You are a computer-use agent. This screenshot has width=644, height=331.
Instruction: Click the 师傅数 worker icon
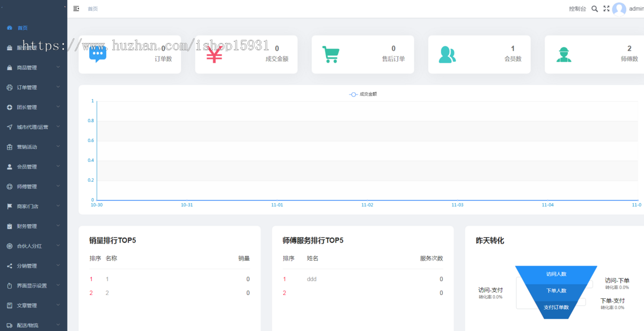[563, 54]
